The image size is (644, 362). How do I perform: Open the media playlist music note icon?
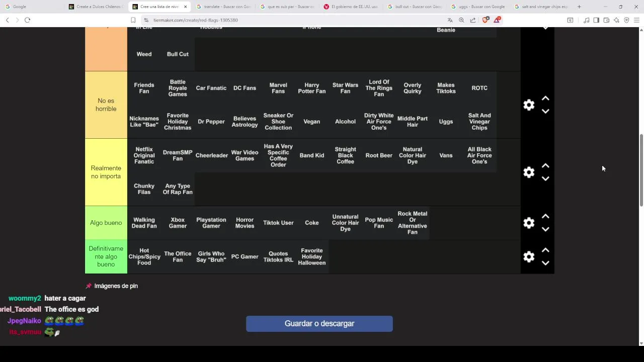tap(586, 20)
